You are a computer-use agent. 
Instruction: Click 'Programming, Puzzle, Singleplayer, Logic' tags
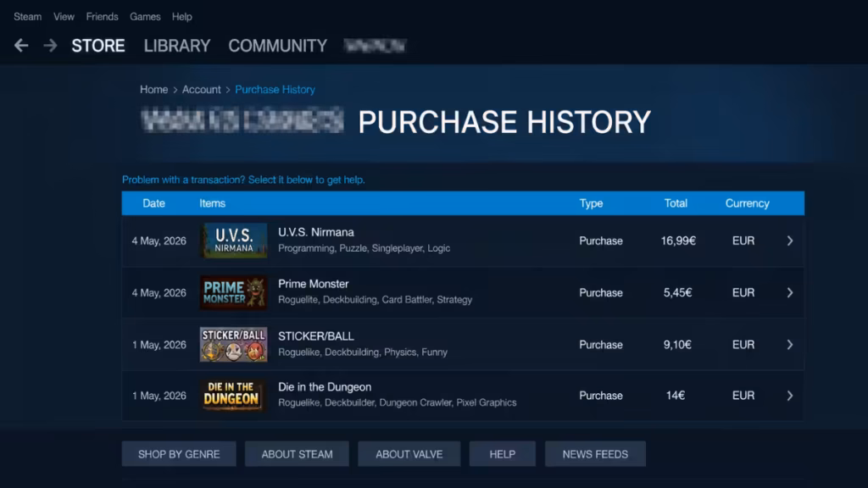tap(364, 248)
